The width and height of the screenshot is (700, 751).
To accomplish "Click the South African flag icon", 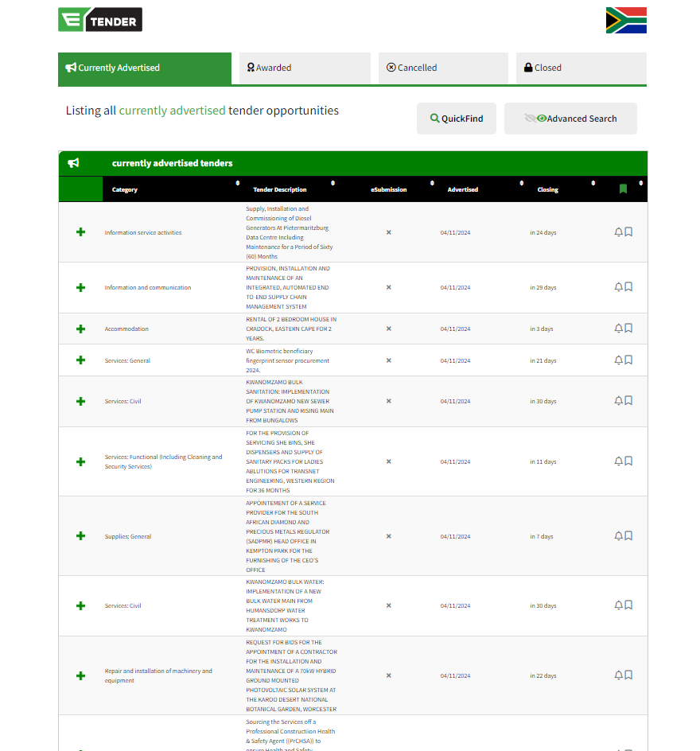I will pyautogui.click(x=626, y=20).
